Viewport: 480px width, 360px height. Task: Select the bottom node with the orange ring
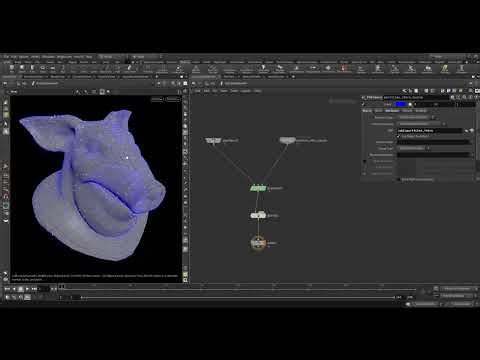coord(258,243)
